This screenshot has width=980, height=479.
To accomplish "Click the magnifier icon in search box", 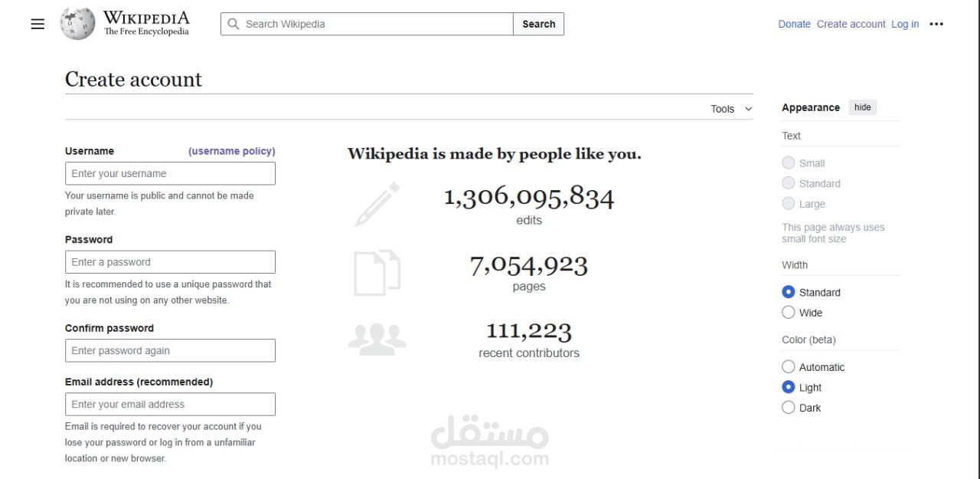I will point(234,24).
